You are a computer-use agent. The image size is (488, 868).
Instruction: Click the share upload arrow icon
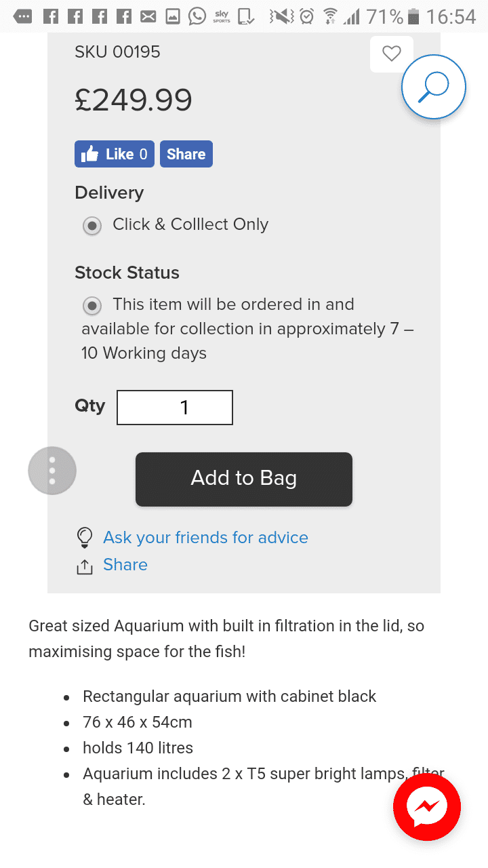[x=84, y=566]
